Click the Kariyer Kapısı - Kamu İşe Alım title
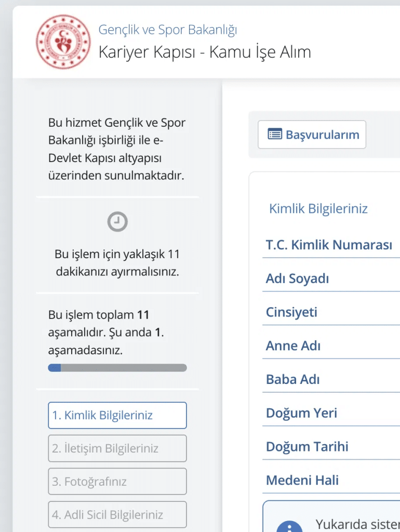The height and width of the screenshot is (532, 400). [205, 52]
